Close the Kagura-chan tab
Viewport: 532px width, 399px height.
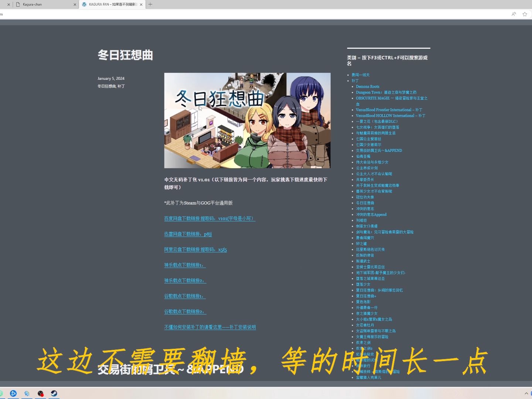75,4
